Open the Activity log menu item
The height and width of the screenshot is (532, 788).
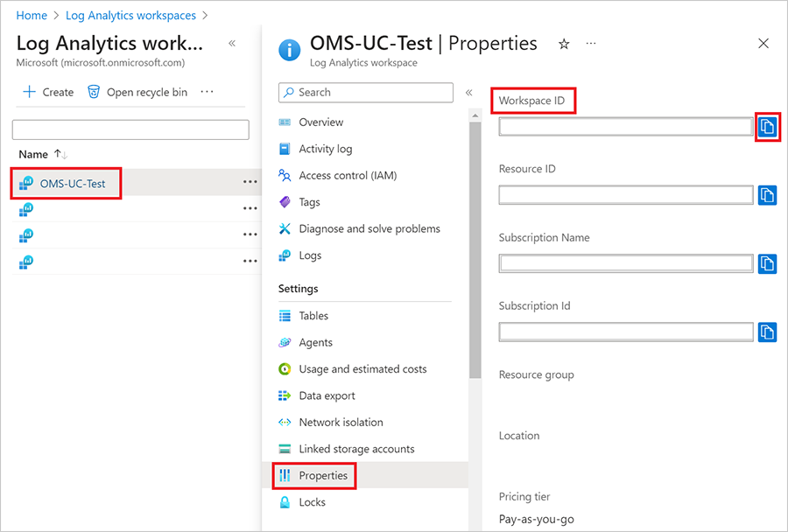click(325, 149)
